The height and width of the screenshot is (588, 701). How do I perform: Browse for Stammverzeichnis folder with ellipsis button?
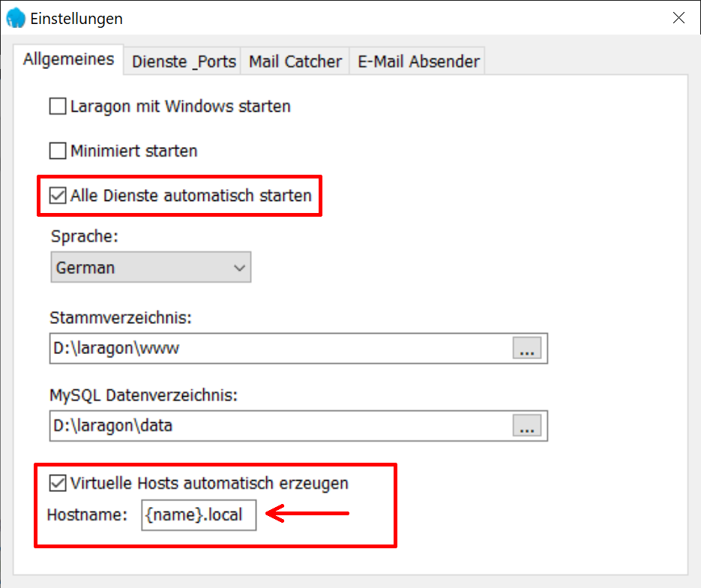click(527, 348)
